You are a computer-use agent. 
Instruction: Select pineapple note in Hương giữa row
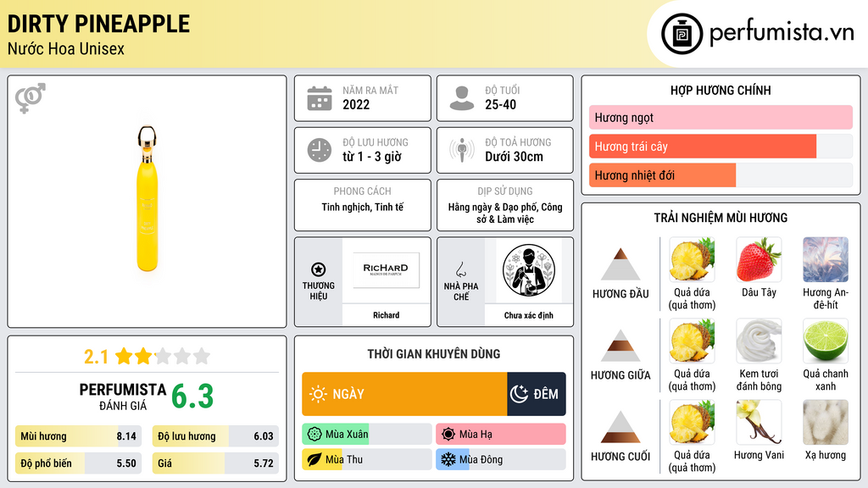[692, 341]
